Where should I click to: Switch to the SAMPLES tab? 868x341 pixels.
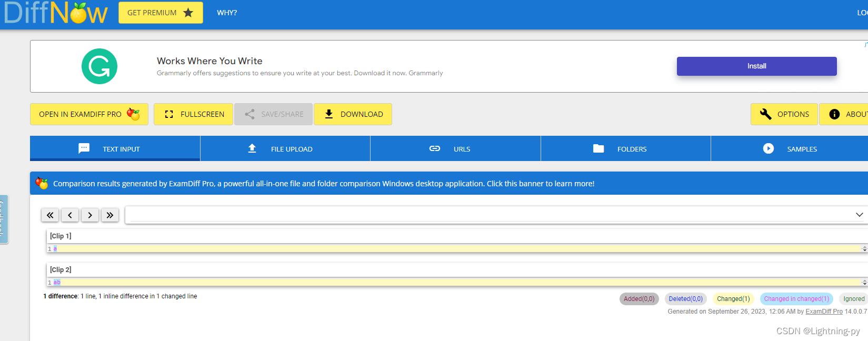point(790,149)
